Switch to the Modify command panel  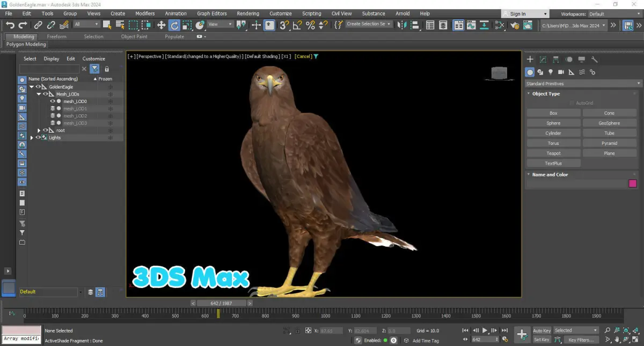coord(543,60)
